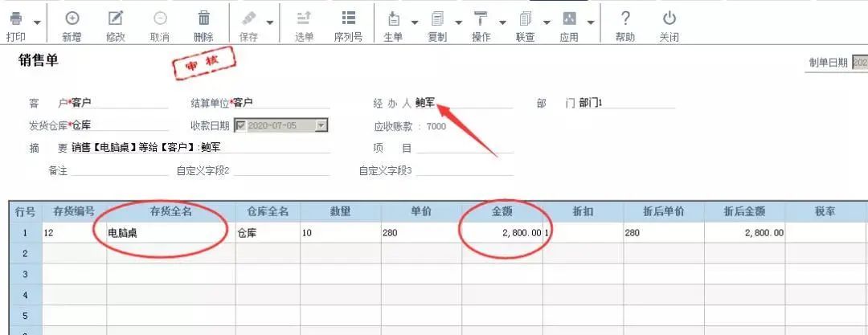
Task: Click the 发货仓库 field showing 仓库
Action: point(120,125)
